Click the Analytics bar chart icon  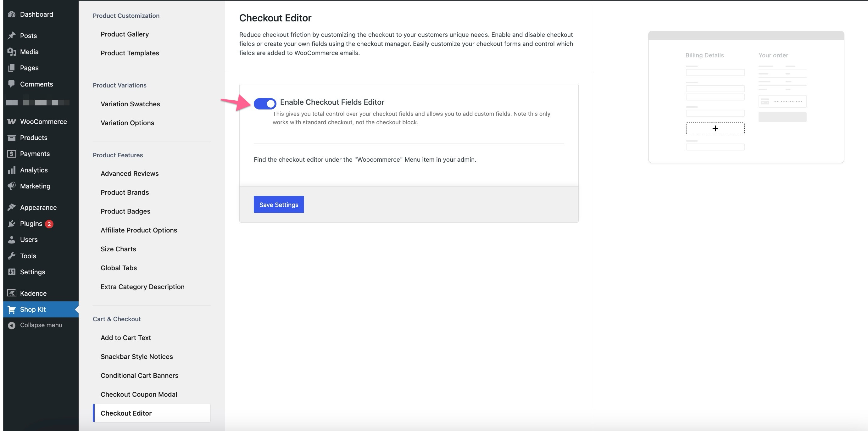[12, 170]
